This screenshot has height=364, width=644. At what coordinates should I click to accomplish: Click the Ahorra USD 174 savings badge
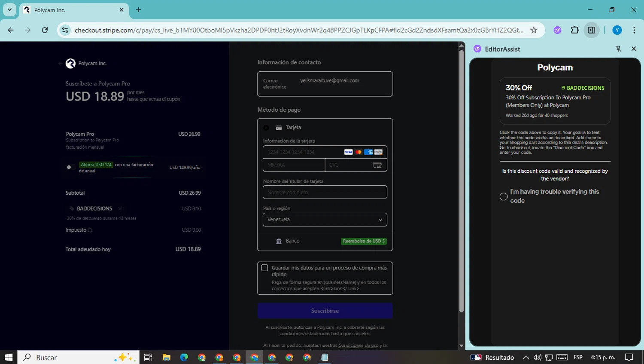(x=96, y=165)
